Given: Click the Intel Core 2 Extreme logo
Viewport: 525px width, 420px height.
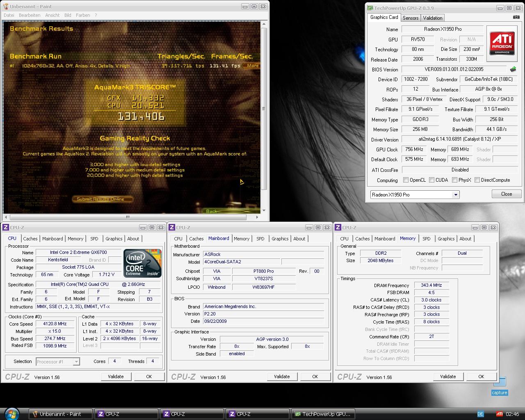Looking at the screenshot, I should 142,263.
